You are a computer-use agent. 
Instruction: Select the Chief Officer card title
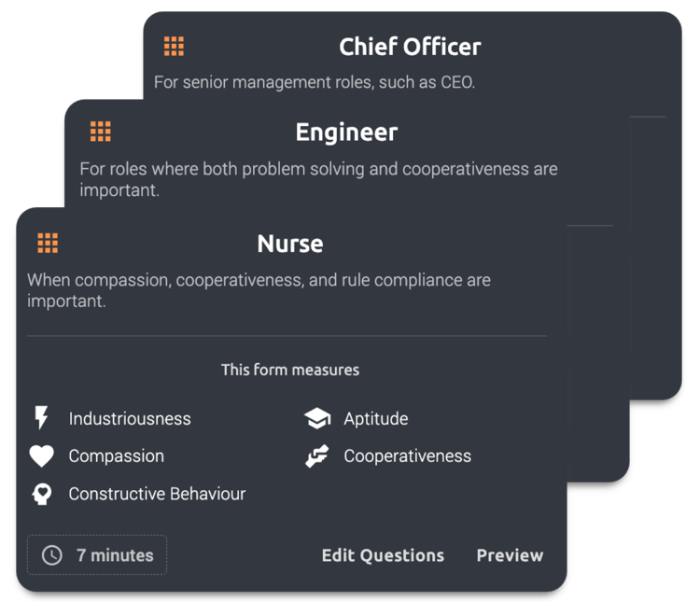(410, 47)
